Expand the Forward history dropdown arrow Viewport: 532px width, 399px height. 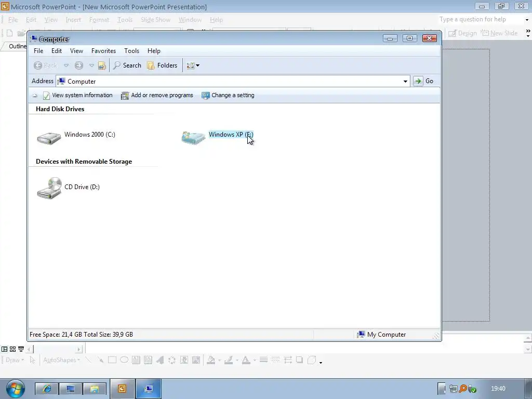pos(91,65)
